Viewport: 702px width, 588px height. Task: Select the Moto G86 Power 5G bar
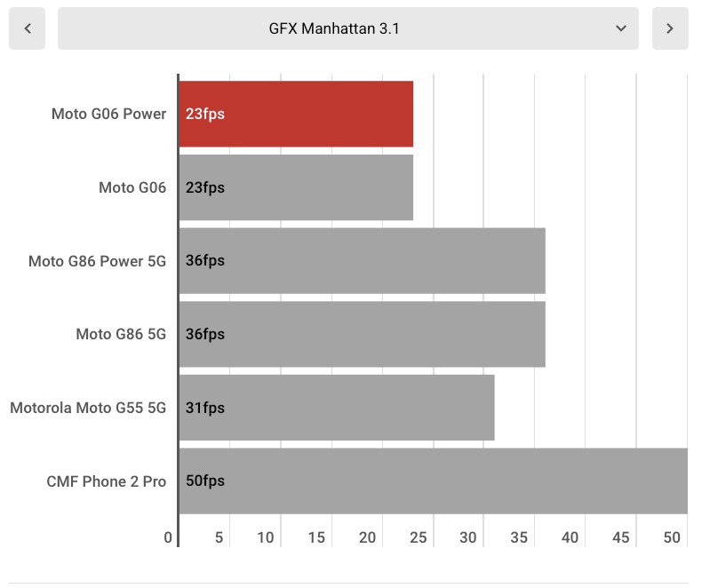coord(362,261)
